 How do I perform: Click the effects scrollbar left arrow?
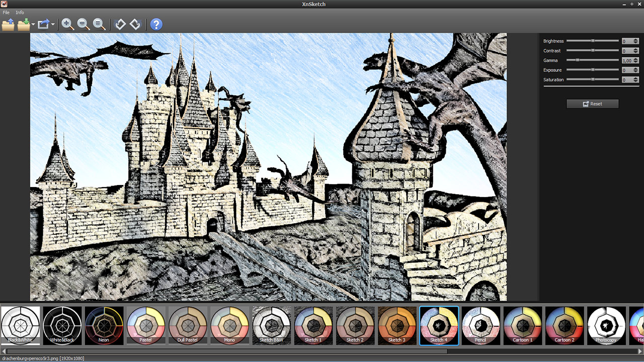click(3, 351)
